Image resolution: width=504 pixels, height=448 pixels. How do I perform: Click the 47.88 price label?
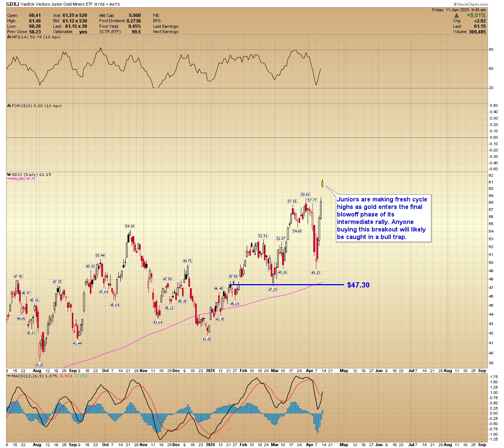[x=233, y=277]
